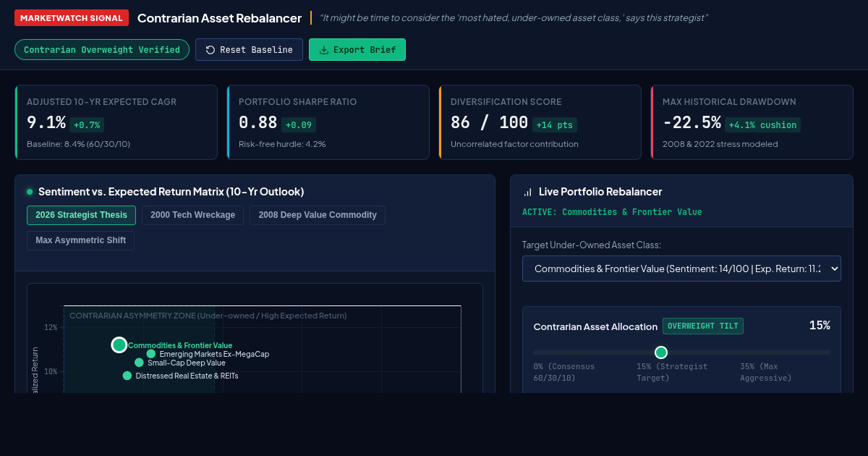Click the Baseline: 8.4% (60/30/10) note

(x=80, y=144)
